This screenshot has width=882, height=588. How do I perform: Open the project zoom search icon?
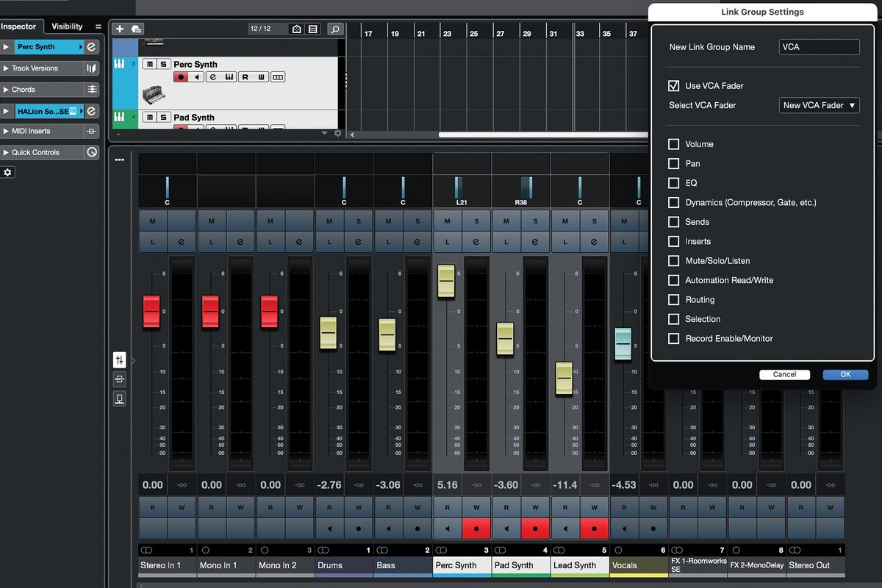click(335, 29)
